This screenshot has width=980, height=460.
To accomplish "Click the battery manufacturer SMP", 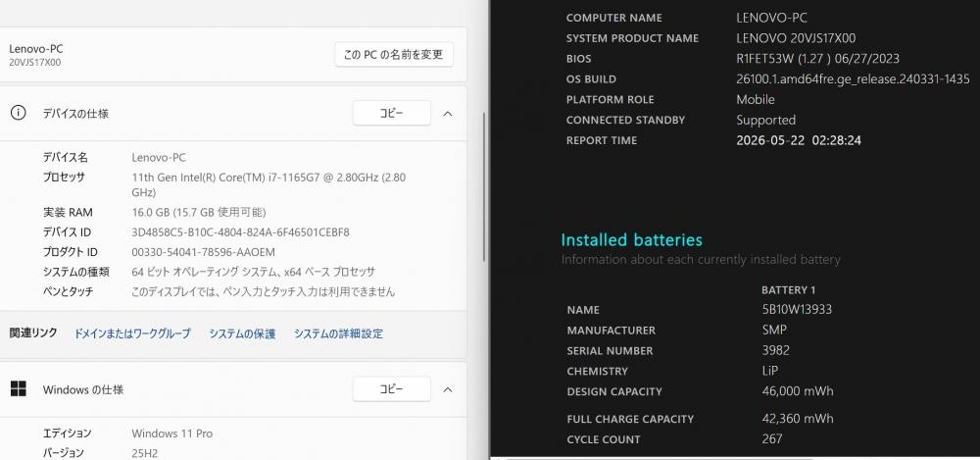I will pos(774,331).
